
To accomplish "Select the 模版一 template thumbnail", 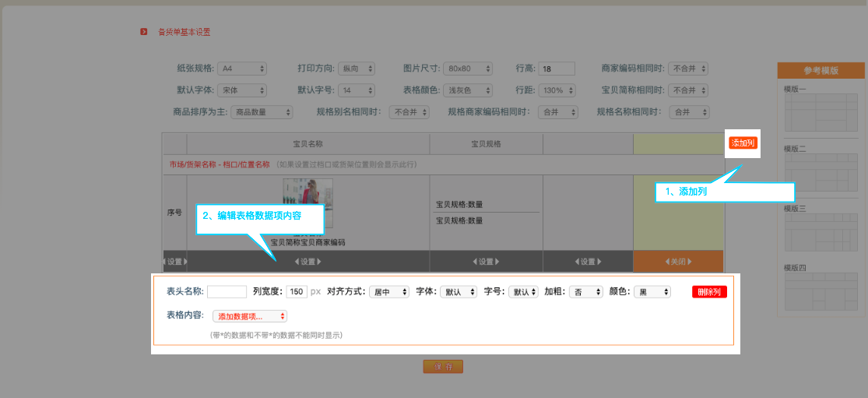I will 820,113.
